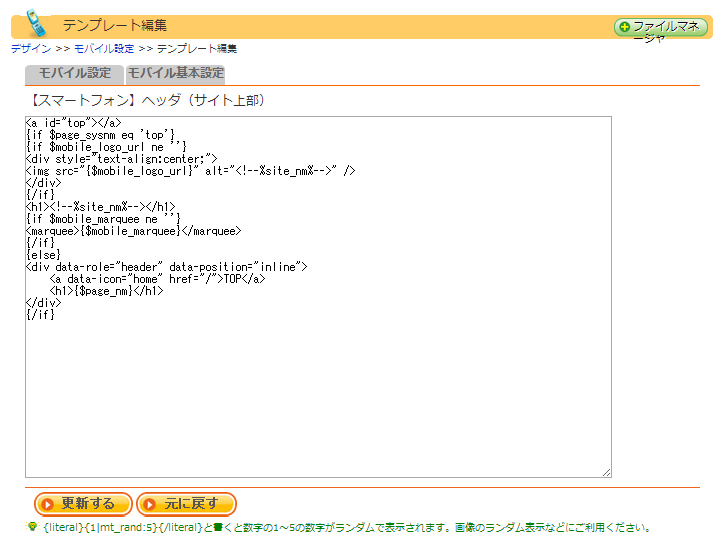Screen dimensions: 727x559
Task: Click the 更新する update button
Action: [83, 504]
